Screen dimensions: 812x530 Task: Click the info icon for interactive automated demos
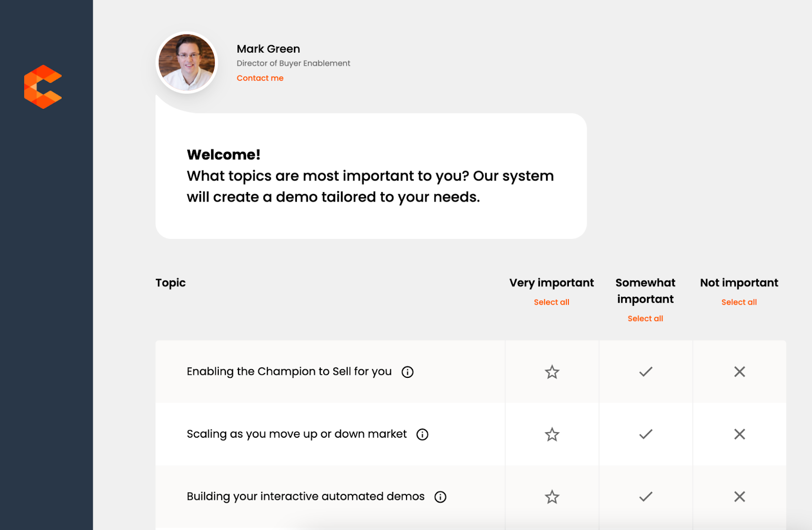[x=441, y=497]
